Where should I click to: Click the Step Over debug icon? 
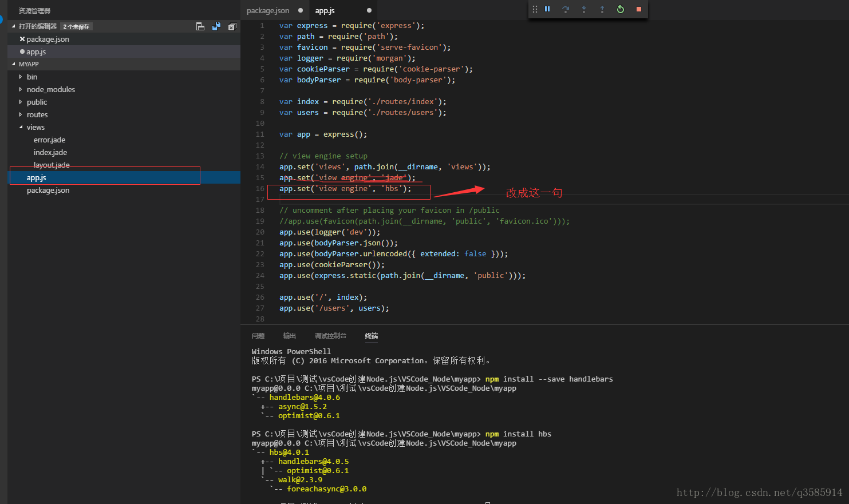point(566,9)
